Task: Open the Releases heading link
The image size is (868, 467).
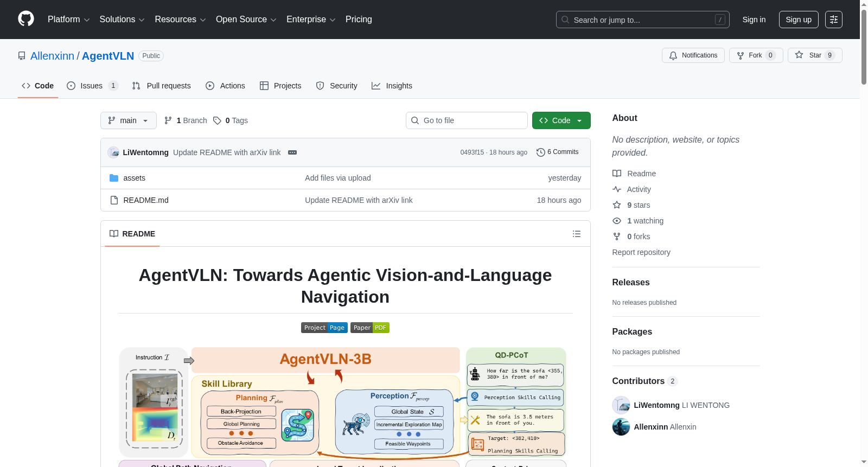Action: (631, 282)
